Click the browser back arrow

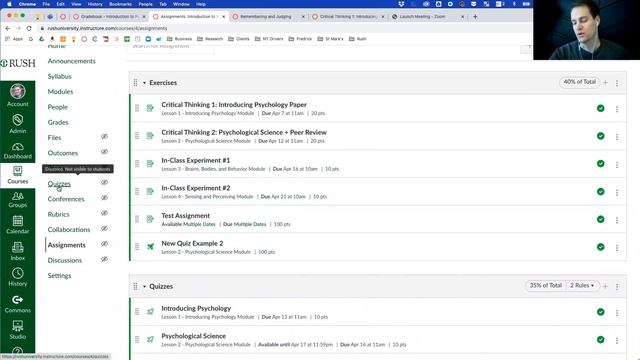pyautogui.click(x=8, y=28)
